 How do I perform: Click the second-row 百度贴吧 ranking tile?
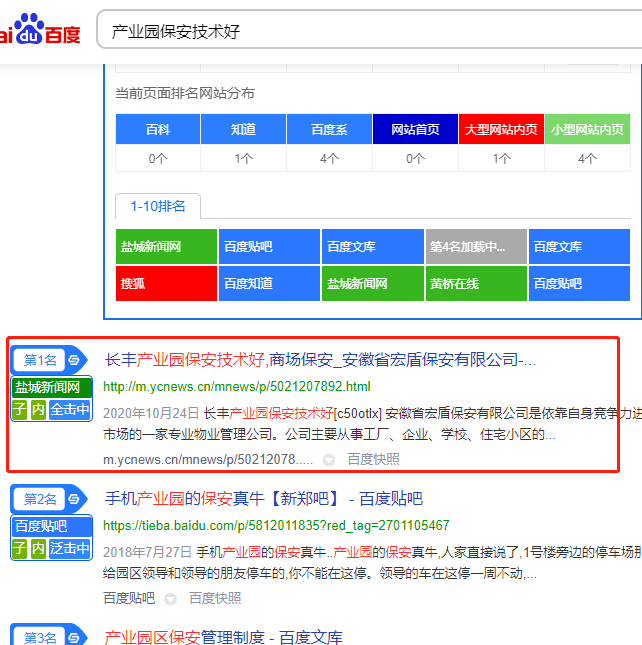(579, 283)
